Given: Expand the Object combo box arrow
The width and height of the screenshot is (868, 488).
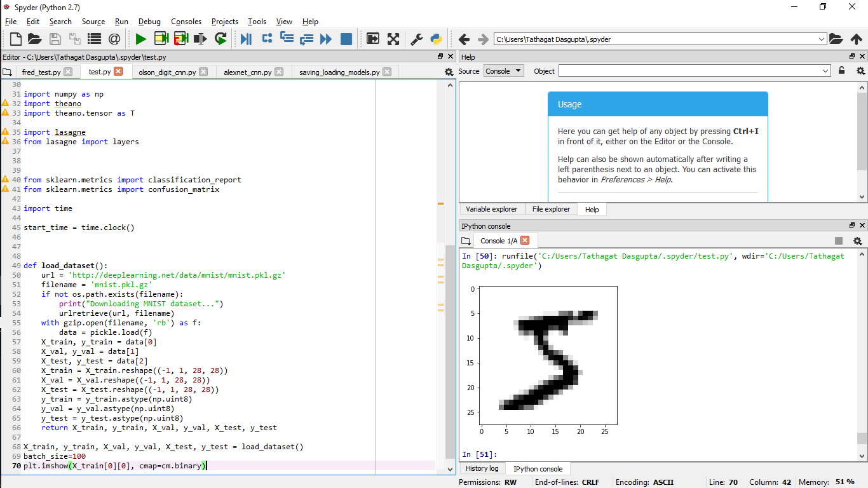Looking at the screenshot, I should (x=825, y=71).
